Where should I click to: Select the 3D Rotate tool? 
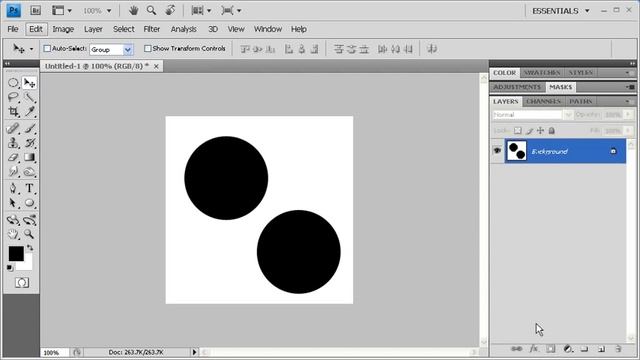[x=13, y=220]
